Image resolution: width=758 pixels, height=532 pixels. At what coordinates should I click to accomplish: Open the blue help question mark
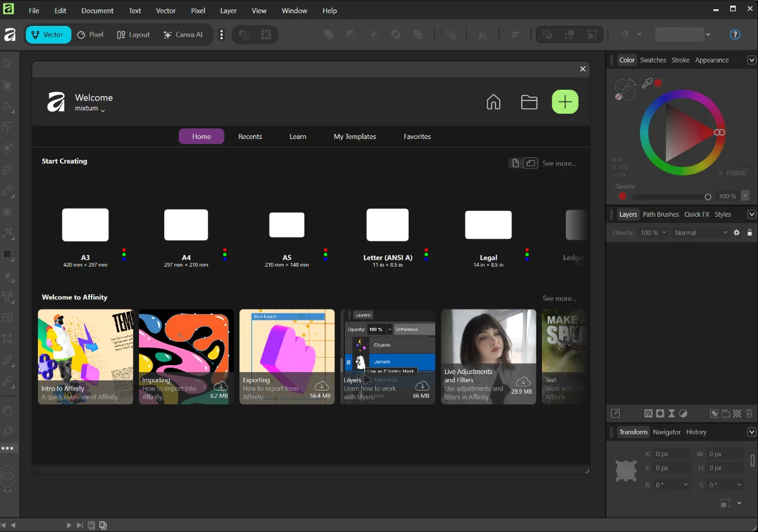pyautogui.click(x=735, y=35)
